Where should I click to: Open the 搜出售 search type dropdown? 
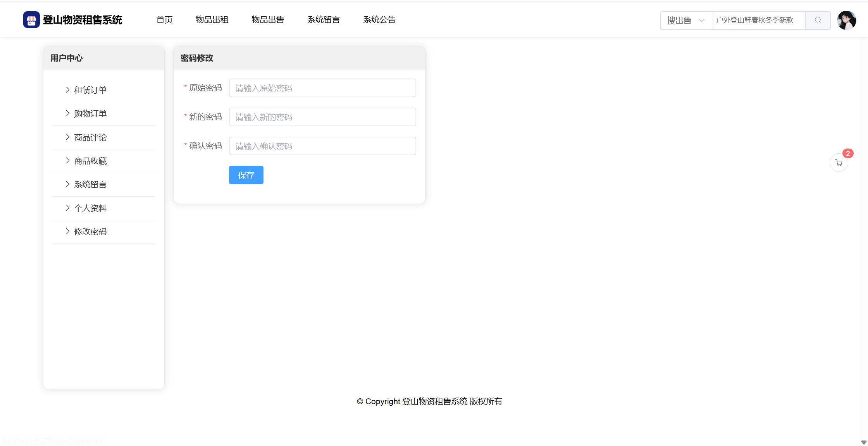click(686, 20)
